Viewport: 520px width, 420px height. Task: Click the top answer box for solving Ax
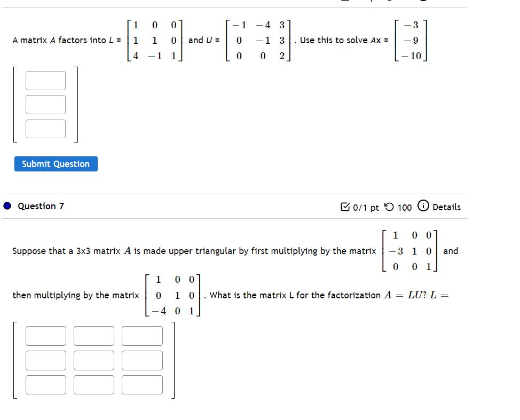[x=45, y=80]
